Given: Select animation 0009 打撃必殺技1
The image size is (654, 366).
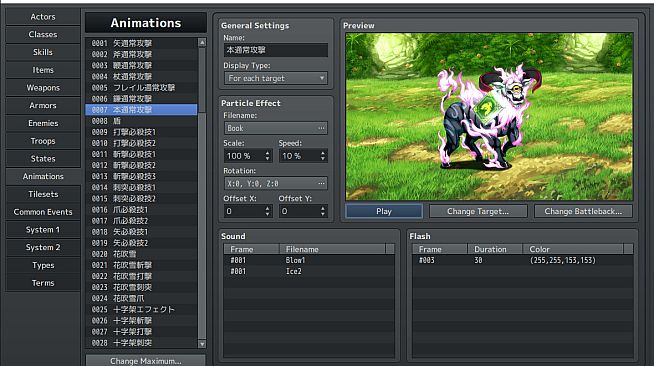Looking at the screenshot, I should point(141,132).
